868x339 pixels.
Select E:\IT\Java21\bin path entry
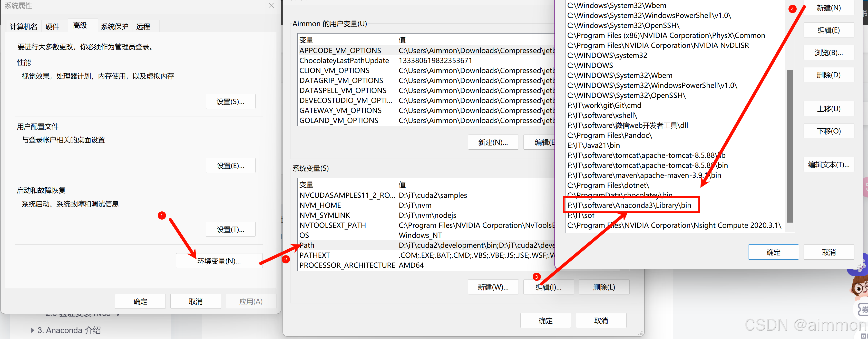[676, 146]
